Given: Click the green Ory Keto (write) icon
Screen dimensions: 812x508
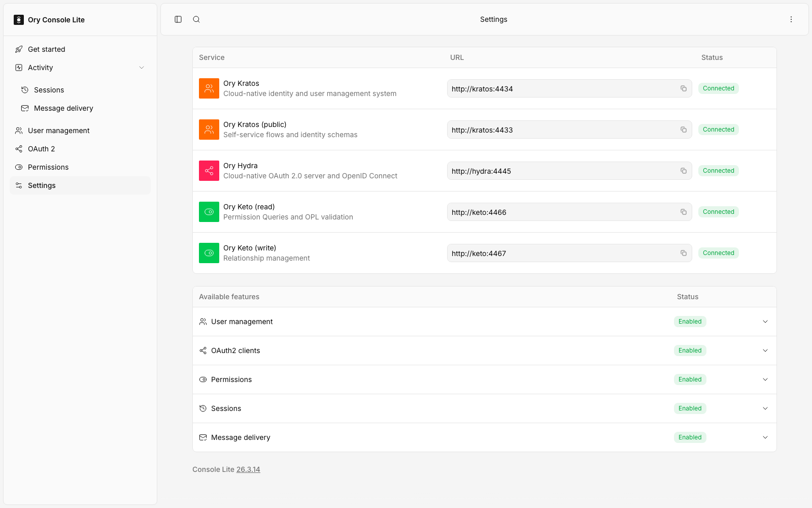Looking at the screenshot, I should pos(209,253).
